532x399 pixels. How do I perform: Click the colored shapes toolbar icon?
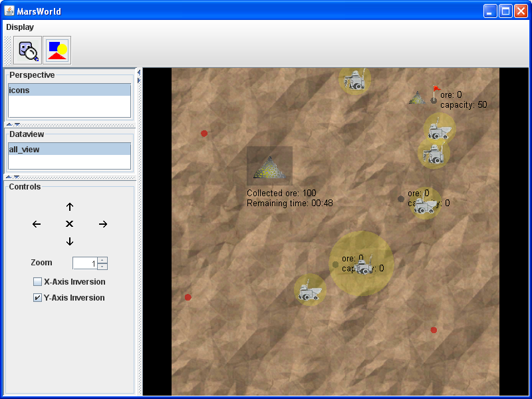[57, 51]
